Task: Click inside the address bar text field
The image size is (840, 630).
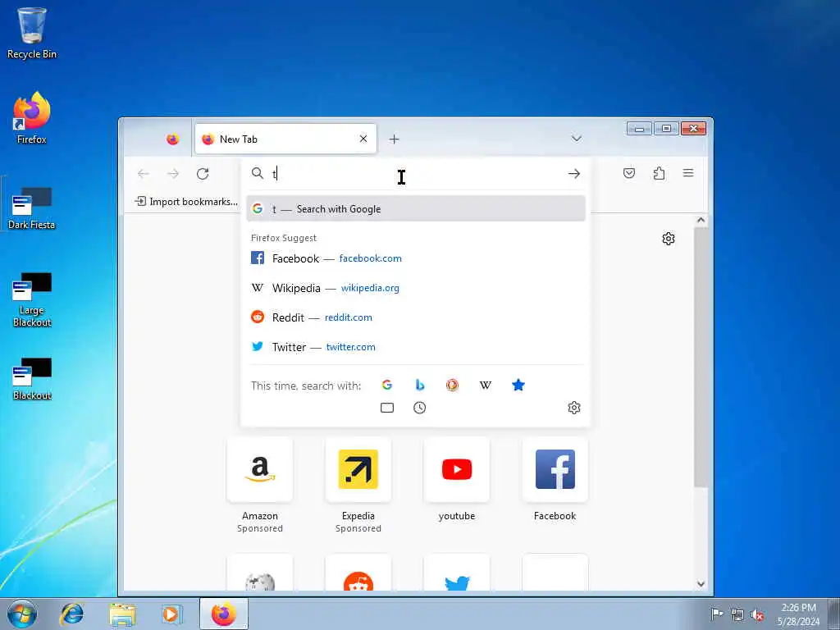Action: (x=418, y=174)
